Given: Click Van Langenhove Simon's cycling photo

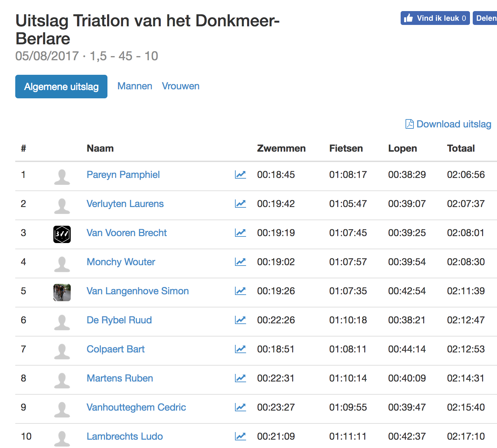Looking at the screenshot, I should click(x=62, y=293).
